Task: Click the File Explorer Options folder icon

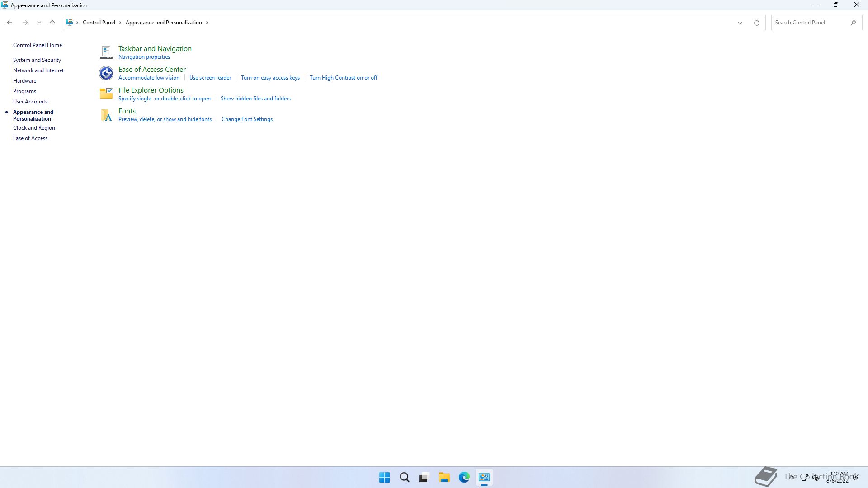Action: coord(106,94)
